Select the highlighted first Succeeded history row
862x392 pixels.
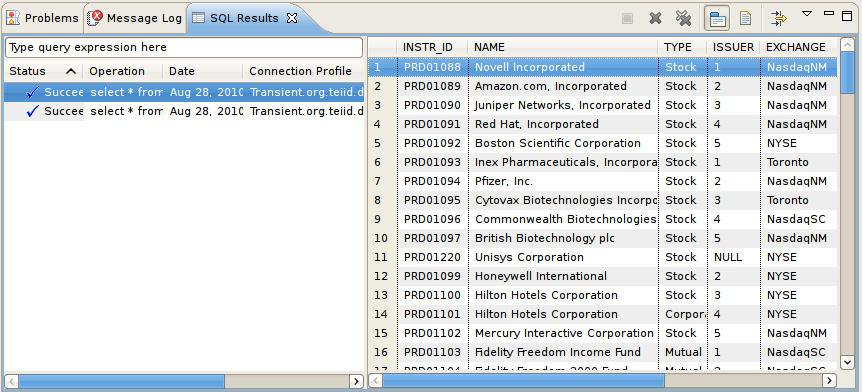click(184, 92)
